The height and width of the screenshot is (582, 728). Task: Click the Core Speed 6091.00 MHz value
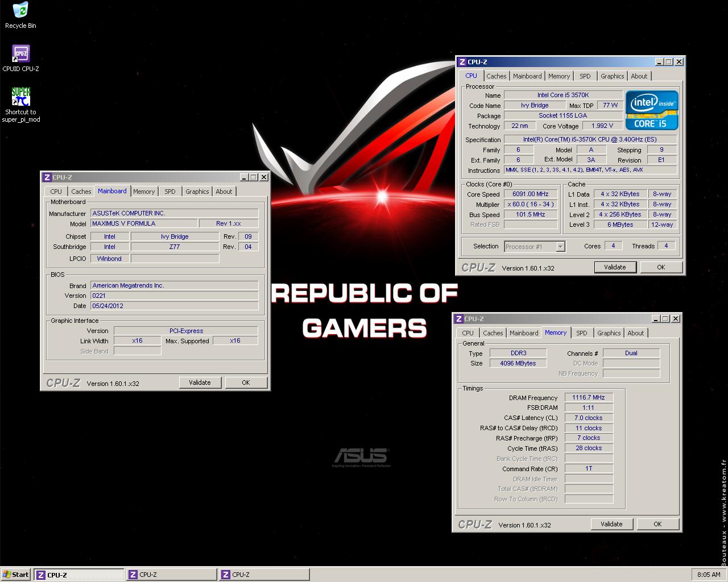pos(531,194)
